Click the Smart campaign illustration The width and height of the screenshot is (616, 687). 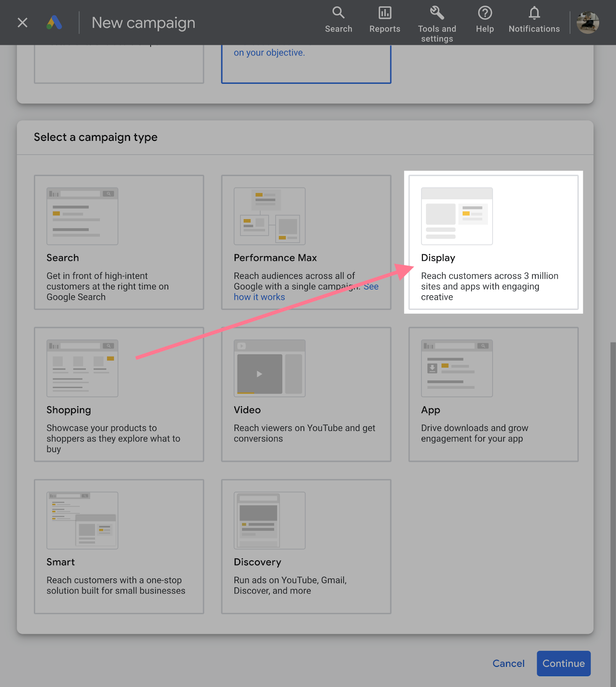coord(82,520)
